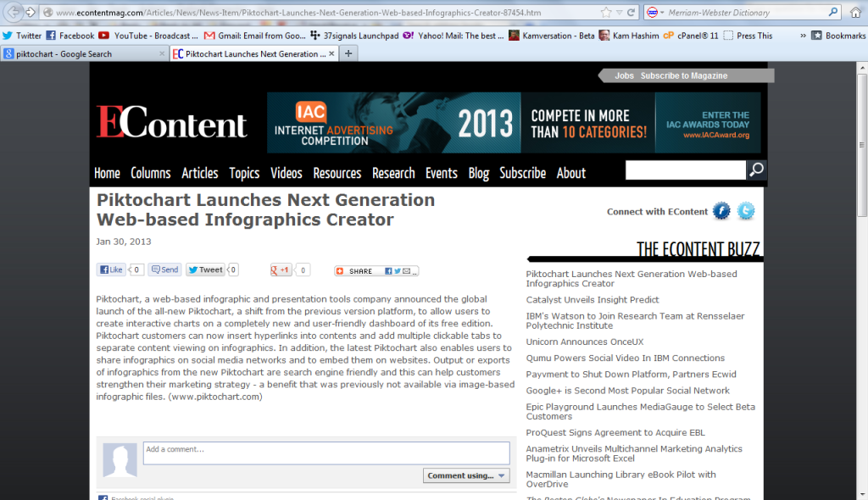Image resolution: width=868 pixels, height=500 pixels.
Task: Open Payvment to Shut Down Platform link
Action: pos(631,375)
